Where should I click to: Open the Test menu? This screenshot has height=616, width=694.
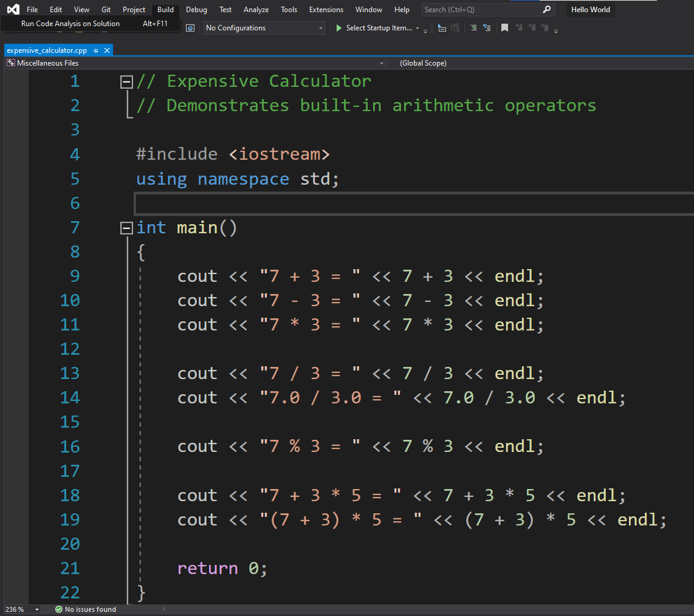tap(225, 9)
